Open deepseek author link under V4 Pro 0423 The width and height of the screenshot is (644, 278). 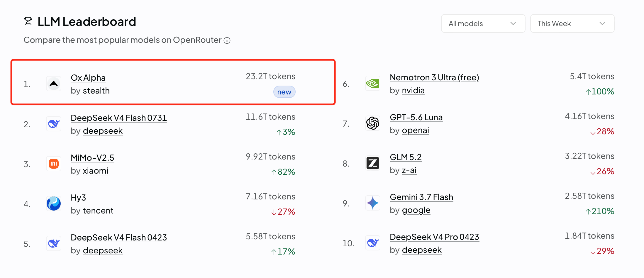coord(422,250)
